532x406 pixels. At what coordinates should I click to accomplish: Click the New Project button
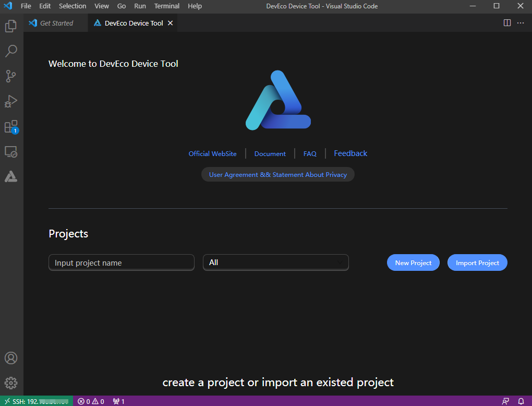click(413, 263)
